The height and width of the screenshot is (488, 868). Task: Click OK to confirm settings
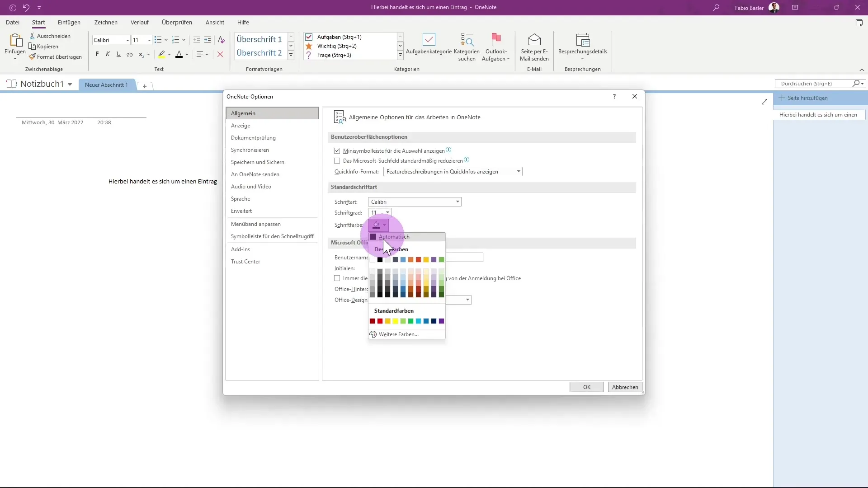587,387
